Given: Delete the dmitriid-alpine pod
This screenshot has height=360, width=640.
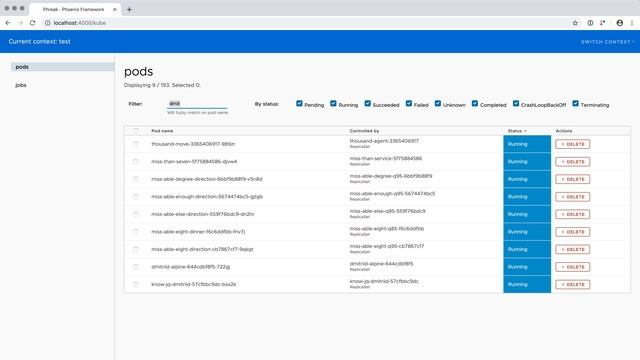Looking at the screenshot, I should [x=572, y=267].
